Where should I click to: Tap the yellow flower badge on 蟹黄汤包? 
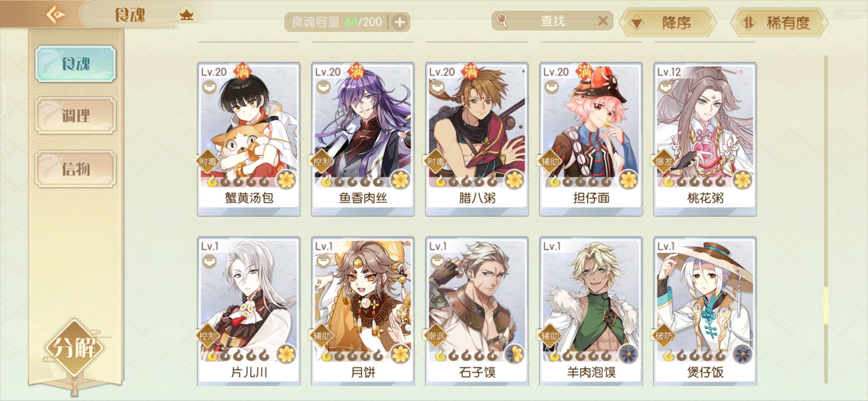(286, 180)
